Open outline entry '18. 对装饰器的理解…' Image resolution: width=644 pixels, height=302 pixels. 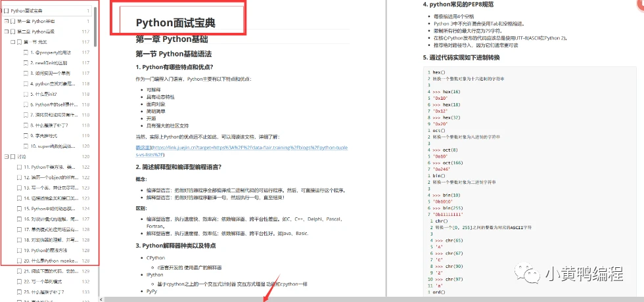[x=50, y=240]
